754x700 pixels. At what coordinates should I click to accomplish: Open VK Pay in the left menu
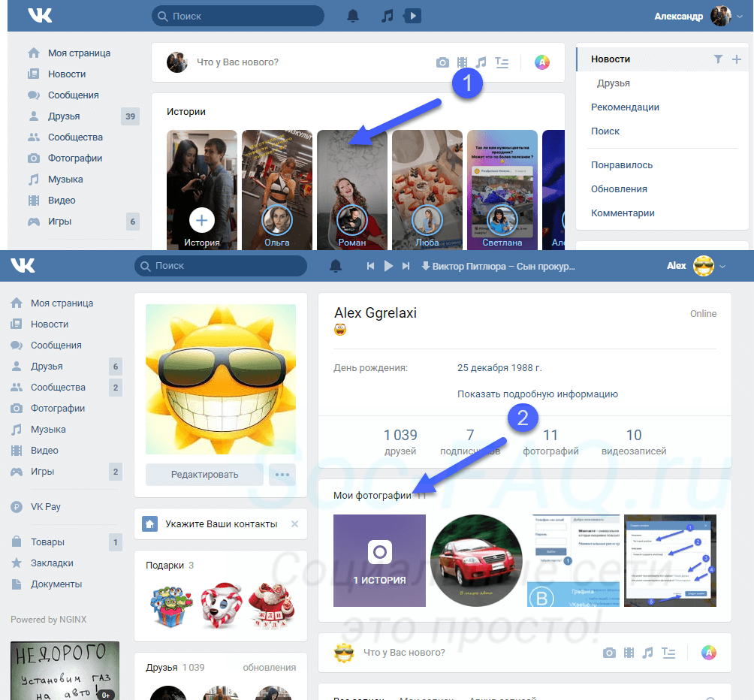pos(45,507)
